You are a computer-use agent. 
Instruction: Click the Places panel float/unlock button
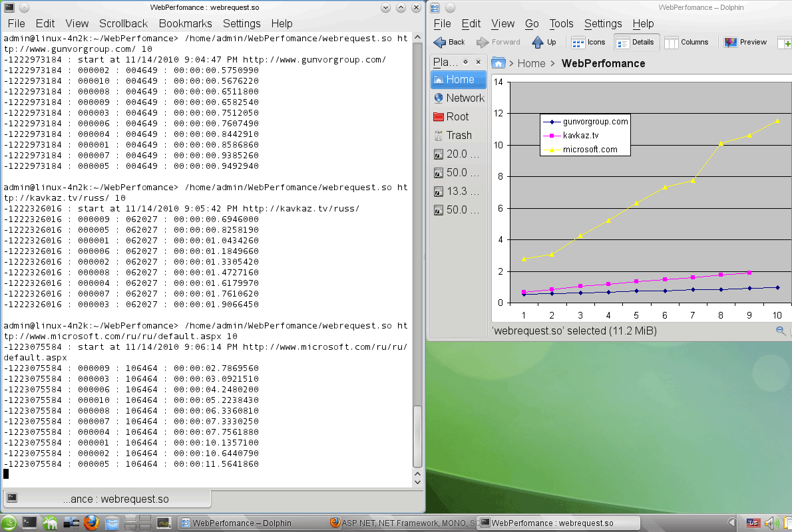[x=466, y=62]
